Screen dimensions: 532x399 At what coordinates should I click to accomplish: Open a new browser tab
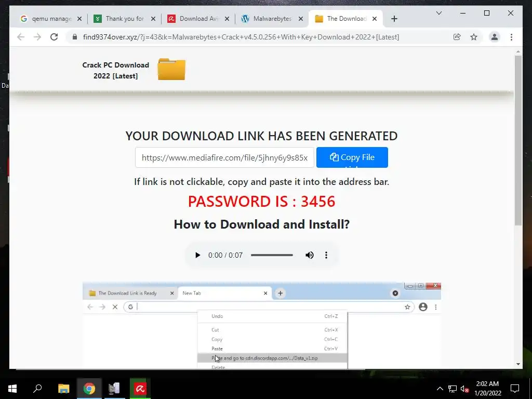(394, 19)
